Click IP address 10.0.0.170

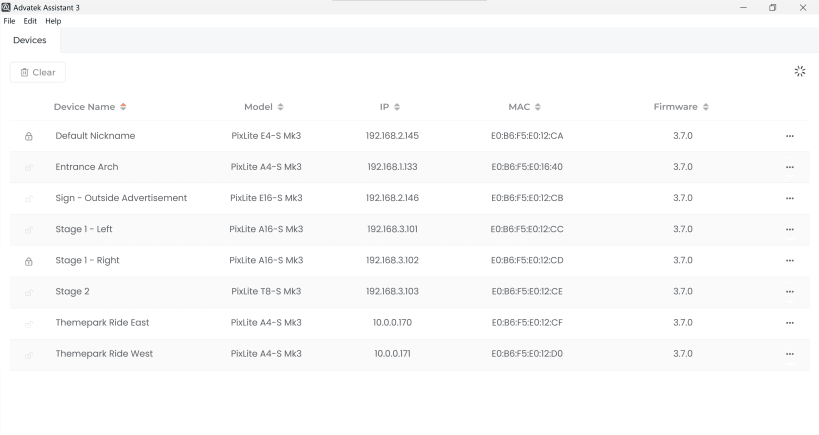[x=392, y=323]
